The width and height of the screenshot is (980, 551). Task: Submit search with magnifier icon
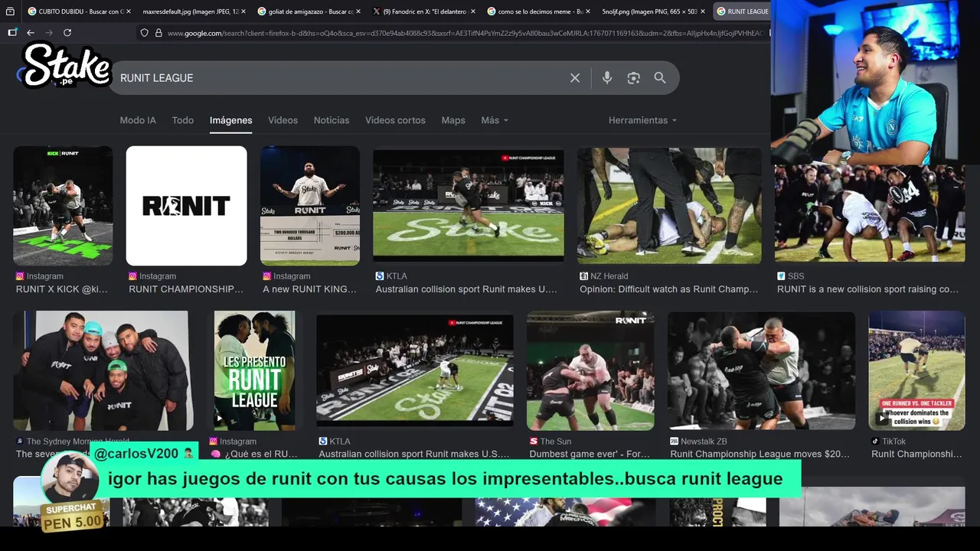click(660, 78)
